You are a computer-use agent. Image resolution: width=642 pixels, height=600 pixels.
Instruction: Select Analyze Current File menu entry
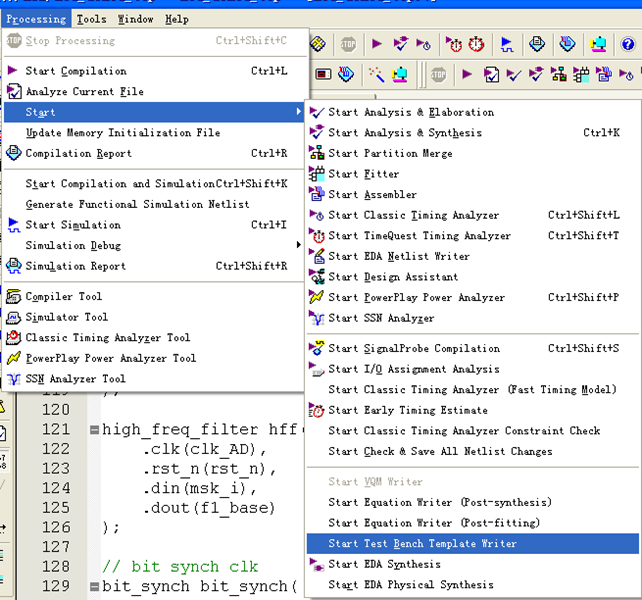point(154,91)
